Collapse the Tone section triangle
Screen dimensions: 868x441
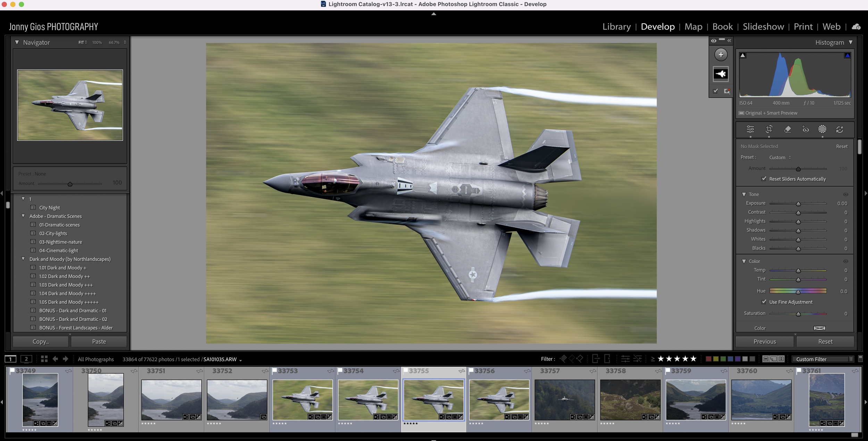point(744,194)
